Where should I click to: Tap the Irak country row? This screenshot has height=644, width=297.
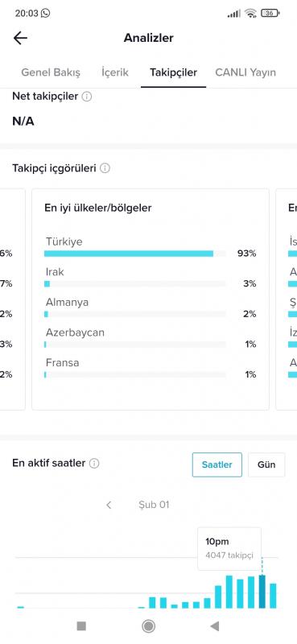pyautogui.click(x=151, y=278)
